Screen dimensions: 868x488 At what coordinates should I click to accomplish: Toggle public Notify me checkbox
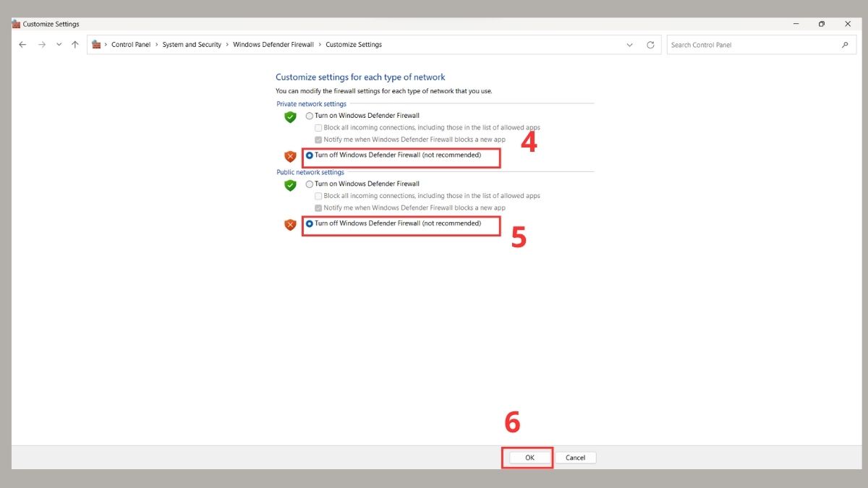tap(318, 207)
